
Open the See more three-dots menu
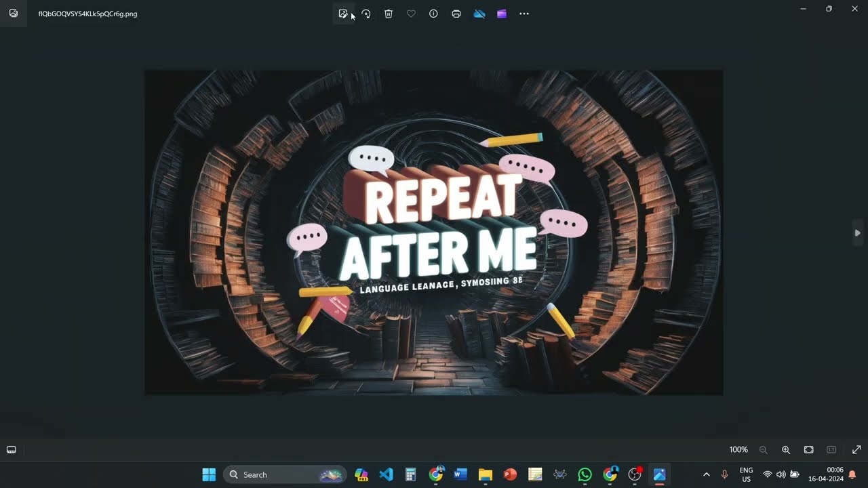click(x=524, y=14)
